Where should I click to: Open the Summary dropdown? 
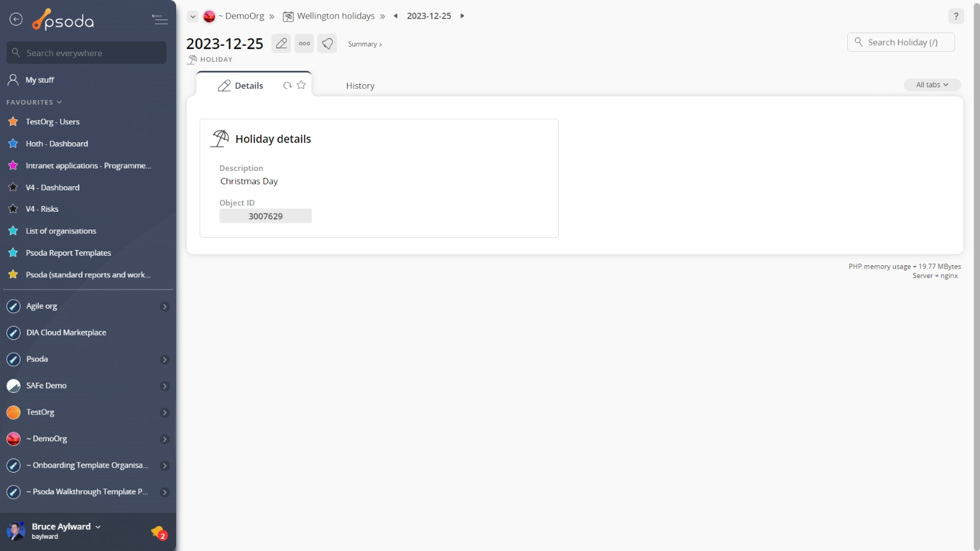(x=365, y=44)
